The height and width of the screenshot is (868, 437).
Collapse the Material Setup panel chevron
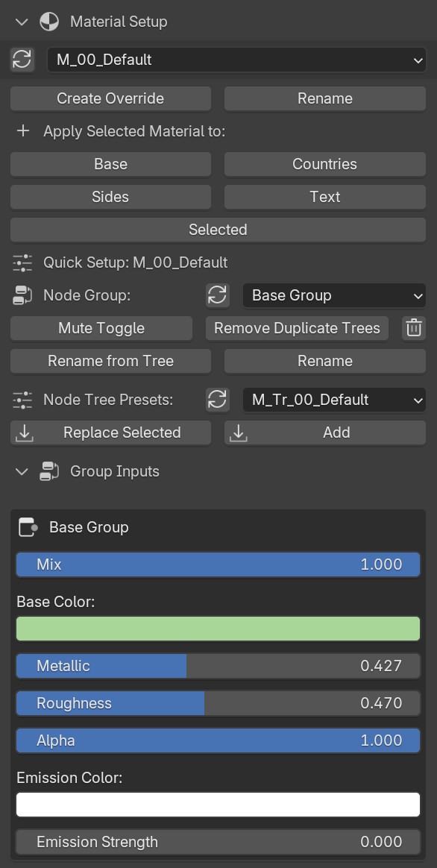(22, 22)
